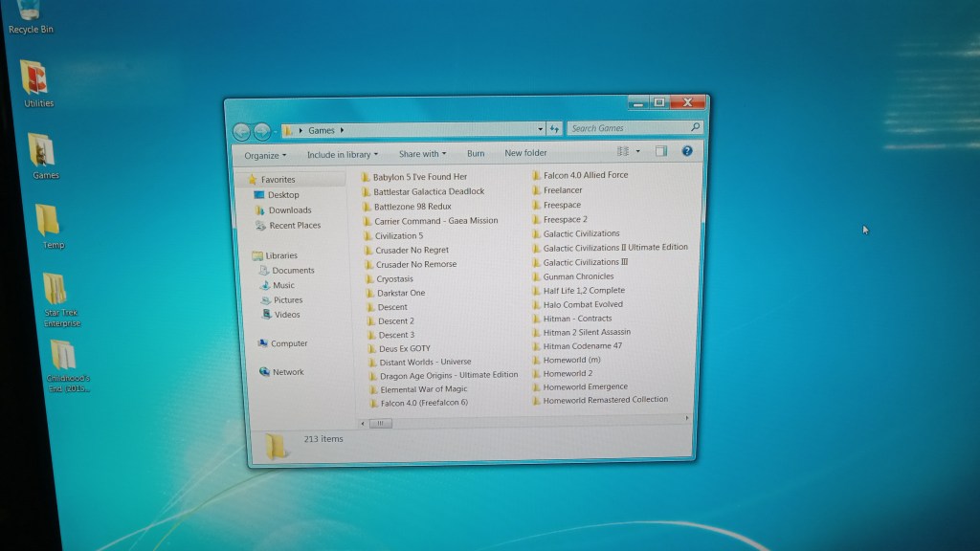Toggle the preview pane icon

660,151
